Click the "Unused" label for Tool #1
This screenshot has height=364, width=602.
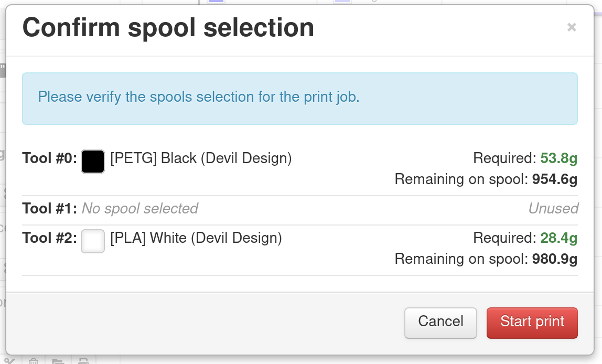click(x=553, y=209)
